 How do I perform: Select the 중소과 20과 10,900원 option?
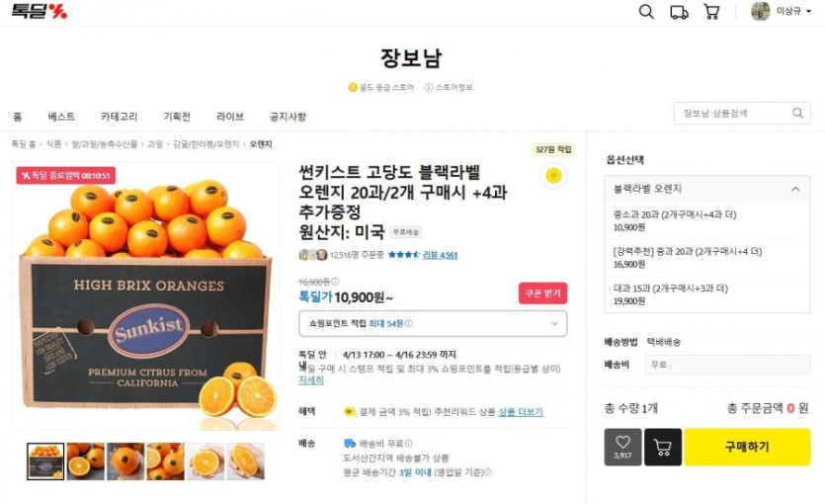point(707,220)
